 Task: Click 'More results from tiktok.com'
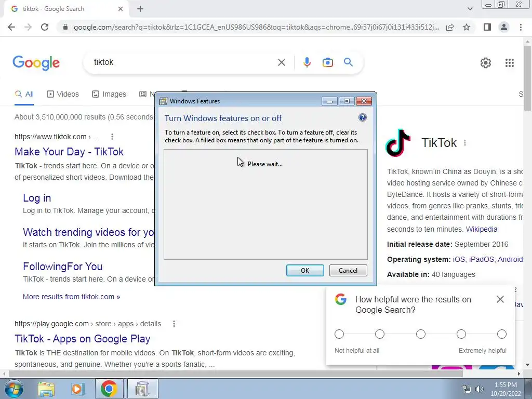72,297
